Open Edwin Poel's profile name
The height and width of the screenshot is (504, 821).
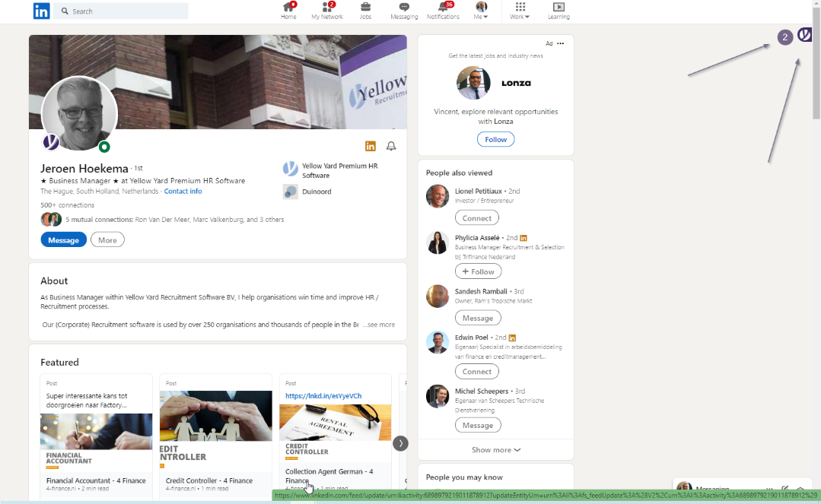(x=471, y=338)
